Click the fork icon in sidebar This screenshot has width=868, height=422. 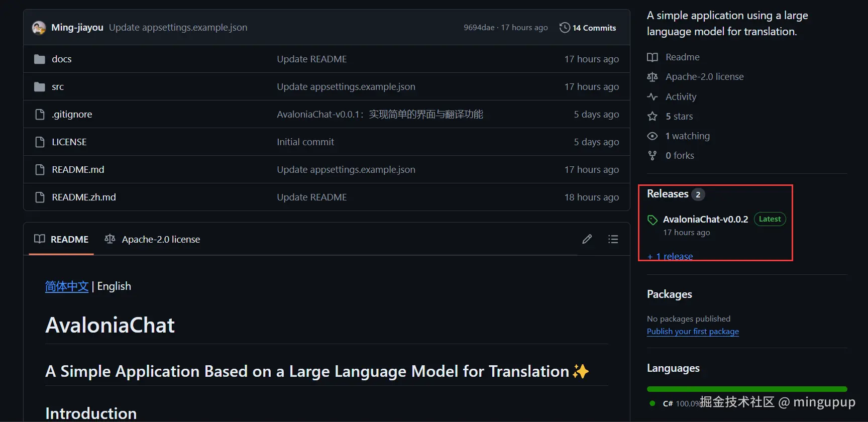click(x=653, y=156)
